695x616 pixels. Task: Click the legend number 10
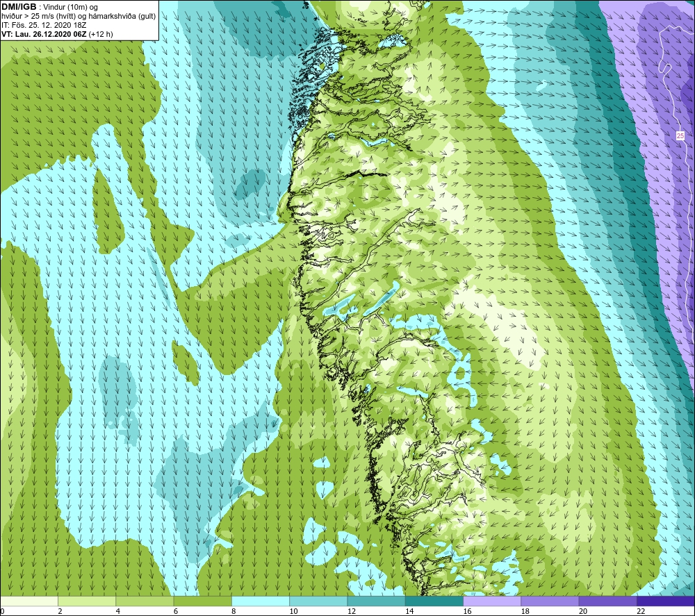(293, 611)
